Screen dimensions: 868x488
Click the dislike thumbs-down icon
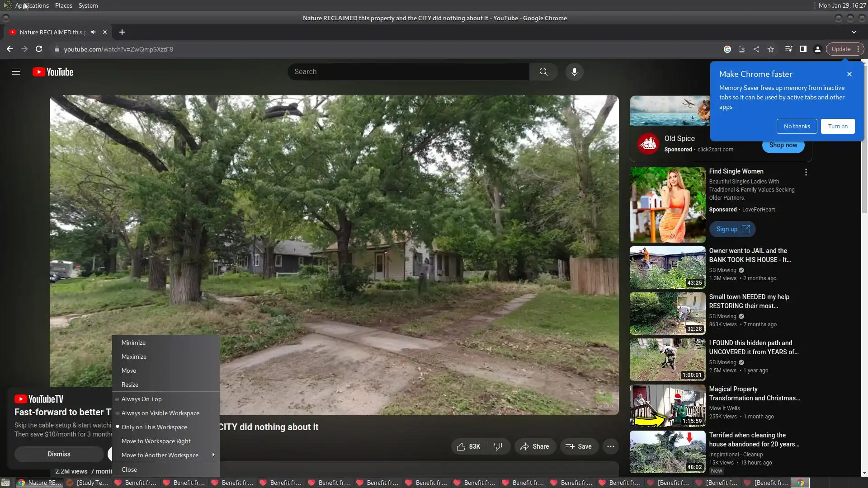click(x=498, y=446)
